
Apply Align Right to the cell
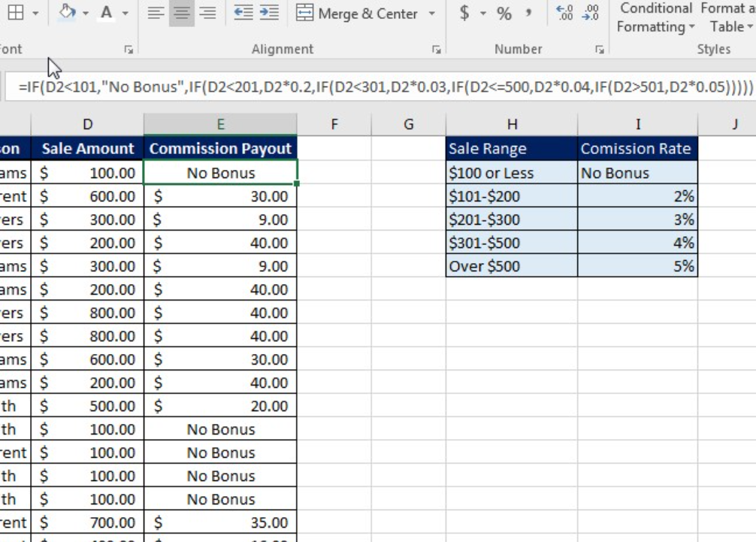coord(208,13)
